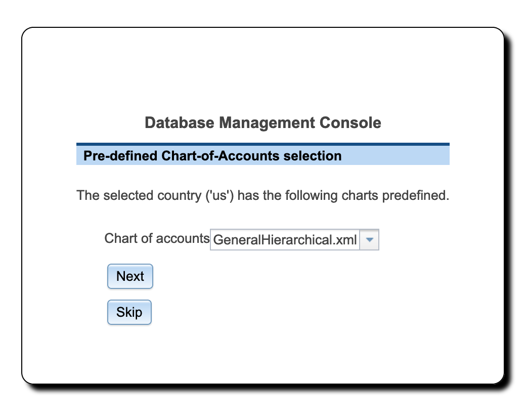
Task: Click the word 'Database' in the page title
Action: (x=180, y=122)
